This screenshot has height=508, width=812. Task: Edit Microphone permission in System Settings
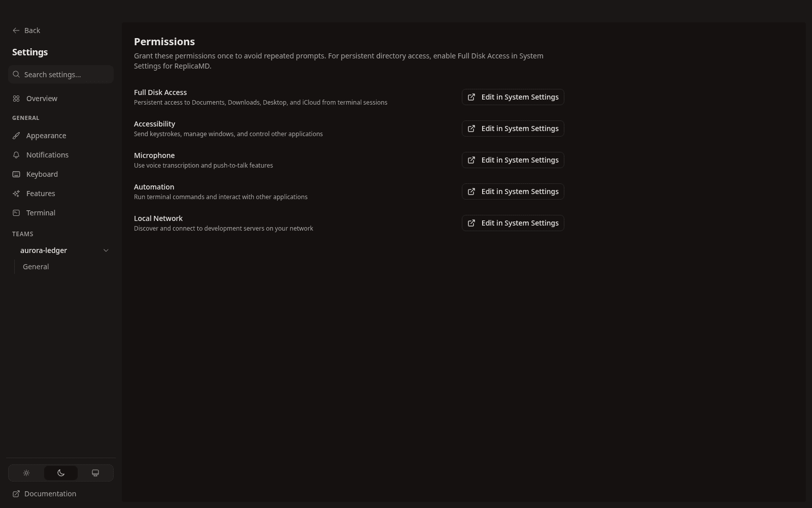pyautogui.click(x=513, y=160)
